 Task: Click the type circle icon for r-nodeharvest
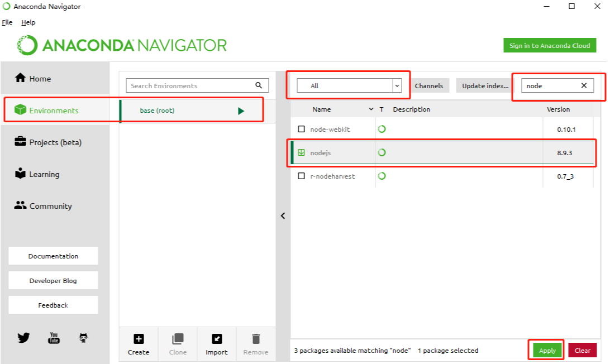click(382, 176)
